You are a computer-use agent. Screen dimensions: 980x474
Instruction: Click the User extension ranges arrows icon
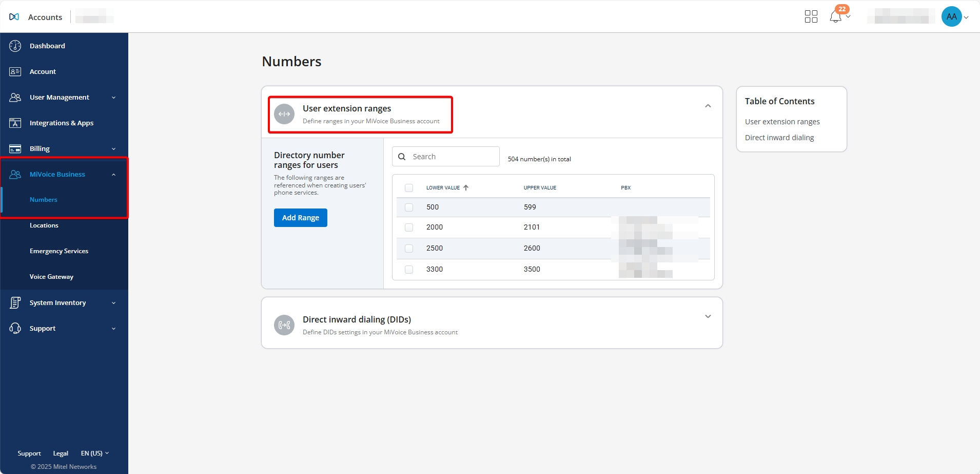[x=284, y=114]
